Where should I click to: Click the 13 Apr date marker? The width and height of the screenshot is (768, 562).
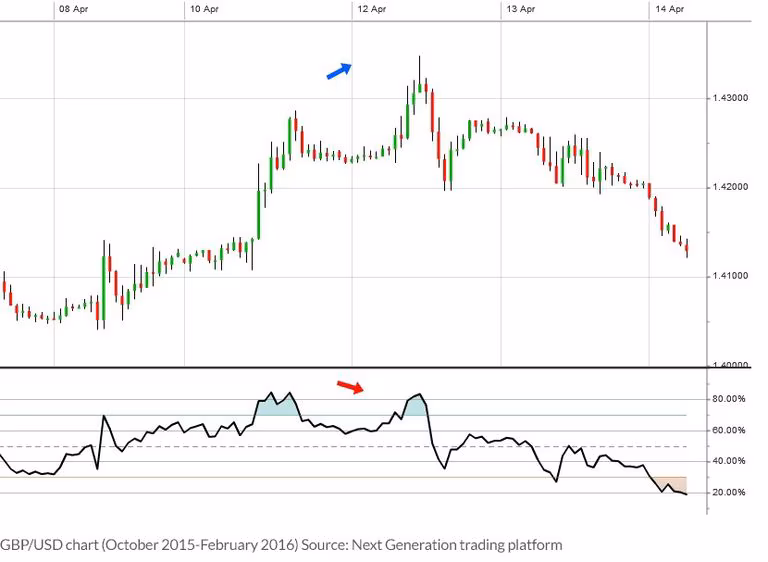pyautogui.click(x=519, y=8)
